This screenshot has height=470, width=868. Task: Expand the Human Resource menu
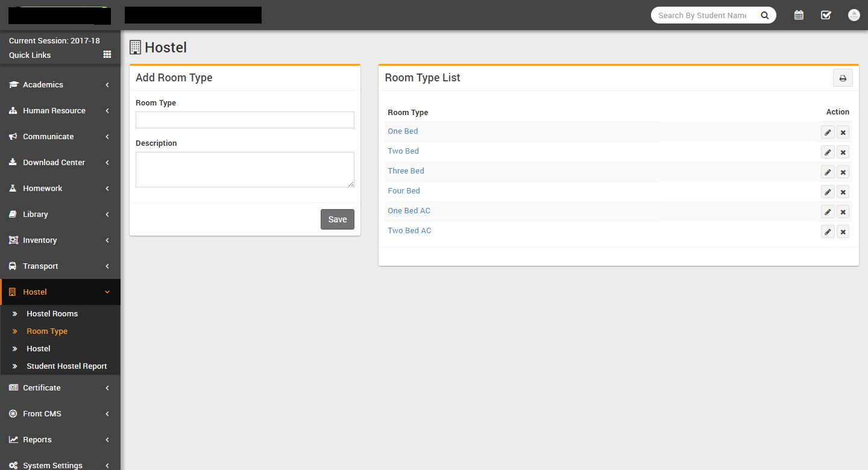click(60, 111)
